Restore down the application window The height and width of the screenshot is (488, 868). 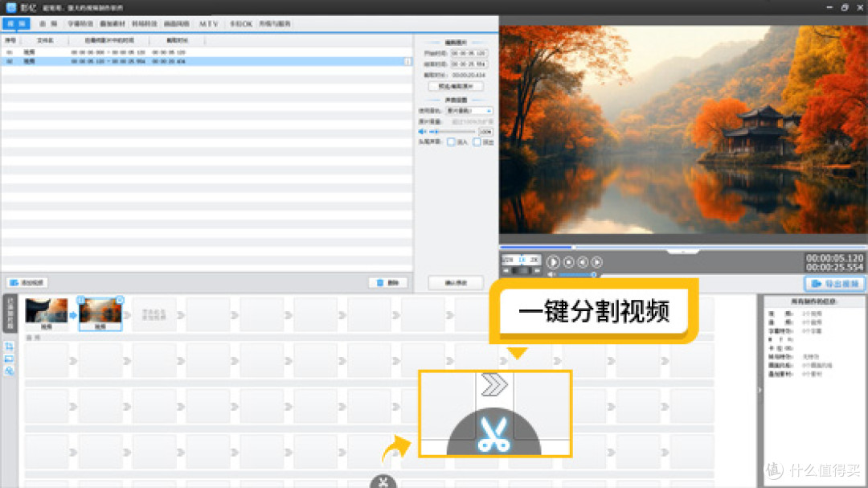coord(845,7)
